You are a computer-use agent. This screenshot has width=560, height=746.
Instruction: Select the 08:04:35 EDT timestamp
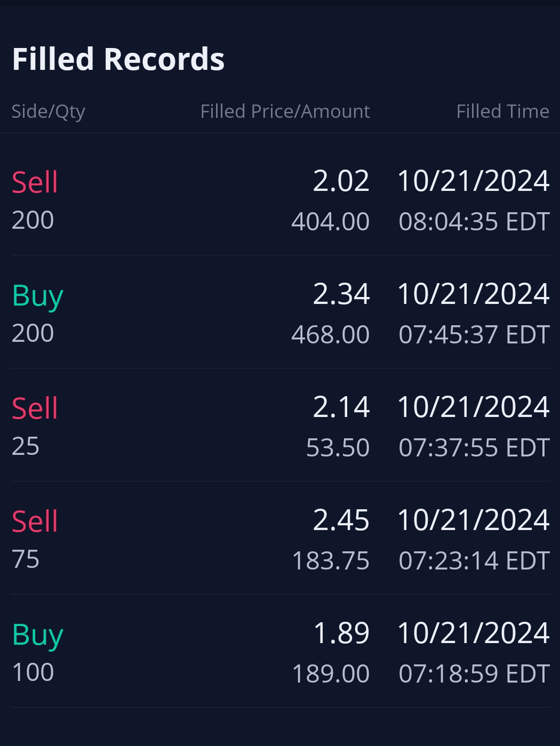474,221
